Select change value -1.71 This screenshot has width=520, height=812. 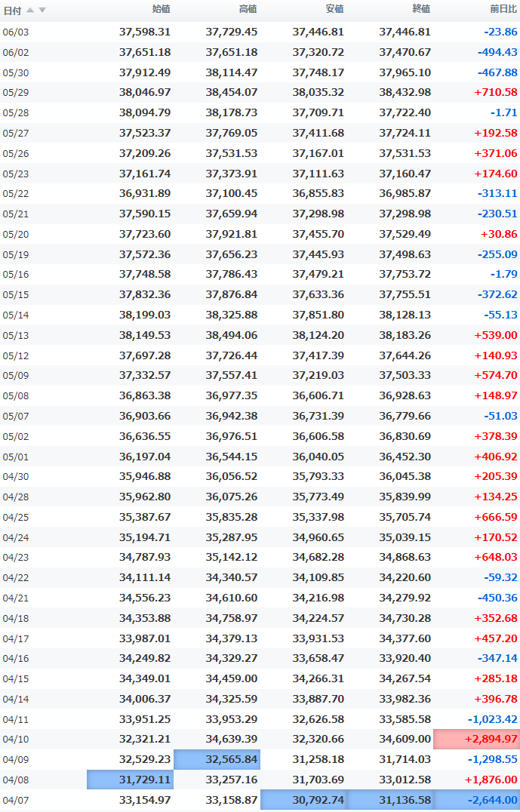(x=504, y=112)
